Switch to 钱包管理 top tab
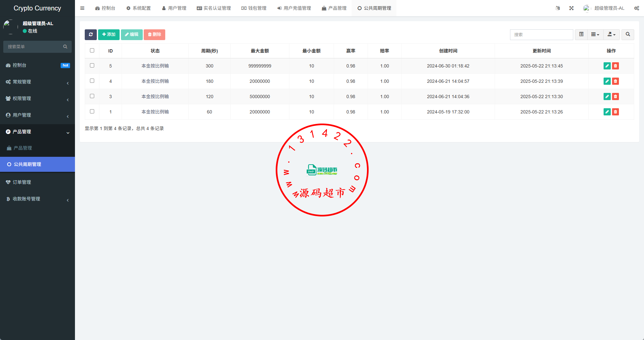This screenshot has height=340, width=644. [x=254, y=8]
